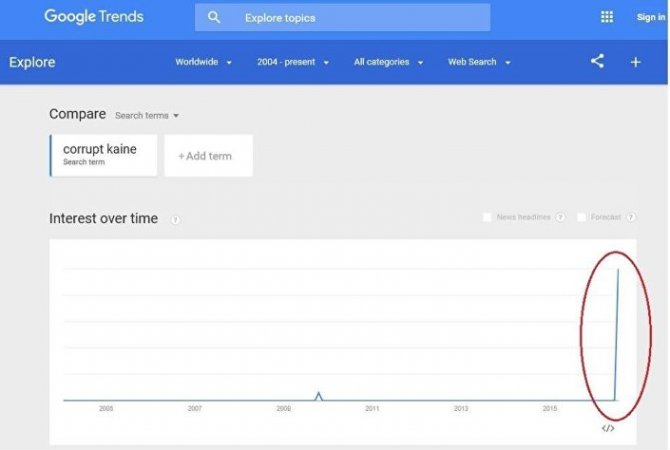Image resolution: width=670 pixels, height=450 pixels.
Task: Expand the Worldwide region dropdown
Action: pos(203,62)
